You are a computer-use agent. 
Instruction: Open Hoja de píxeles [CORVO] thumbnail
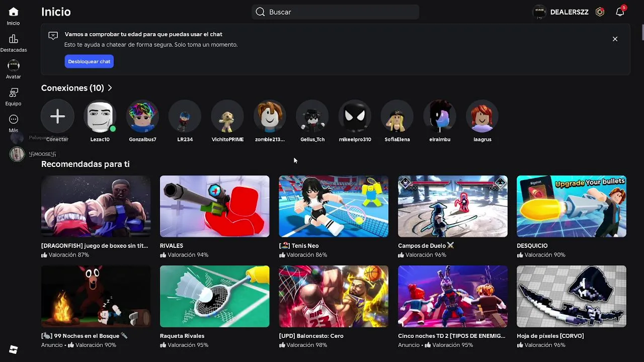(x=572, y=296)
